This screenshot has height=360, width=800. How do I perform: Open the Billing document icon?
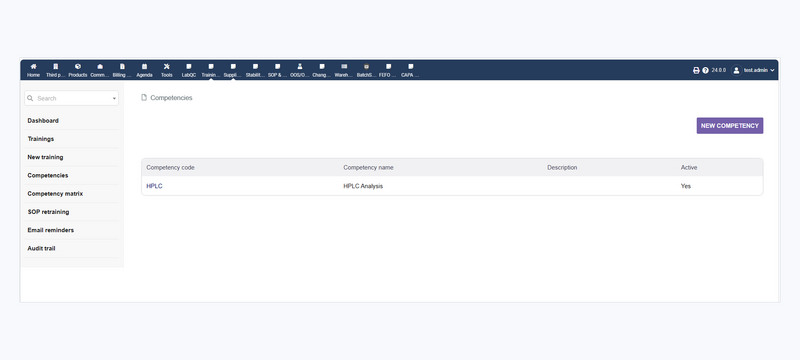pos(122,66)
